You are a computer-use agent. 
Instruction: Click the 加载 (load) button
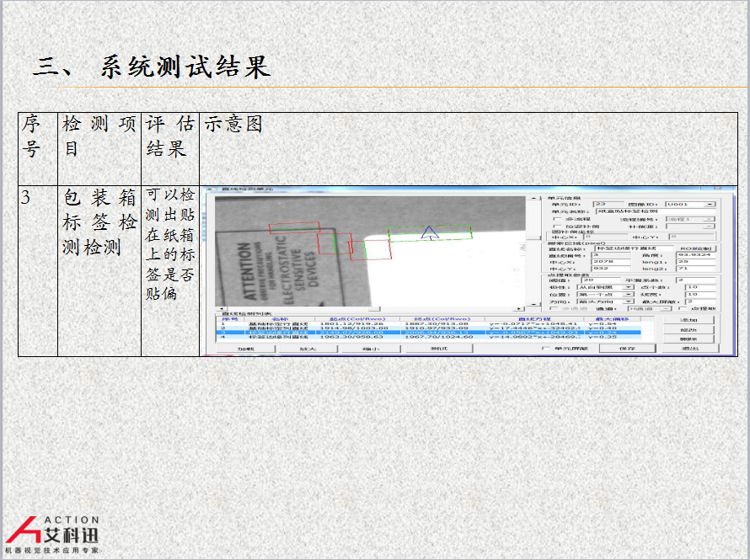(x=246, y=349)
